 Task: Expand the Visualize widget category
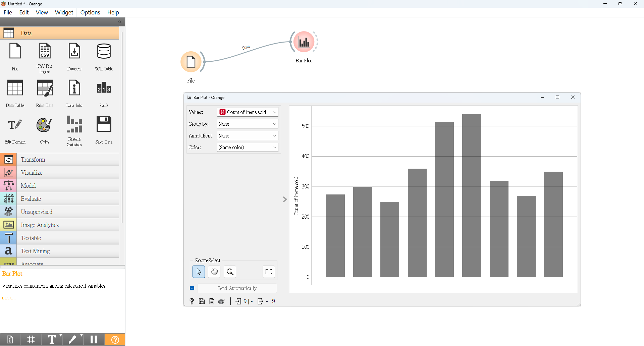(60, 173)
